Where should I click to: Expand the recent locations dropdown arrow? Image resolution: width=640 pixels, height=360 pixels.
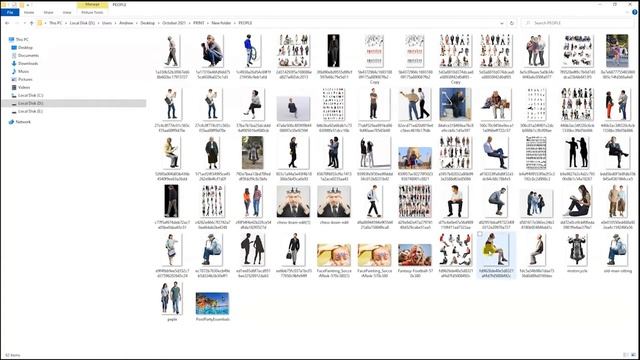click(24, 23)
